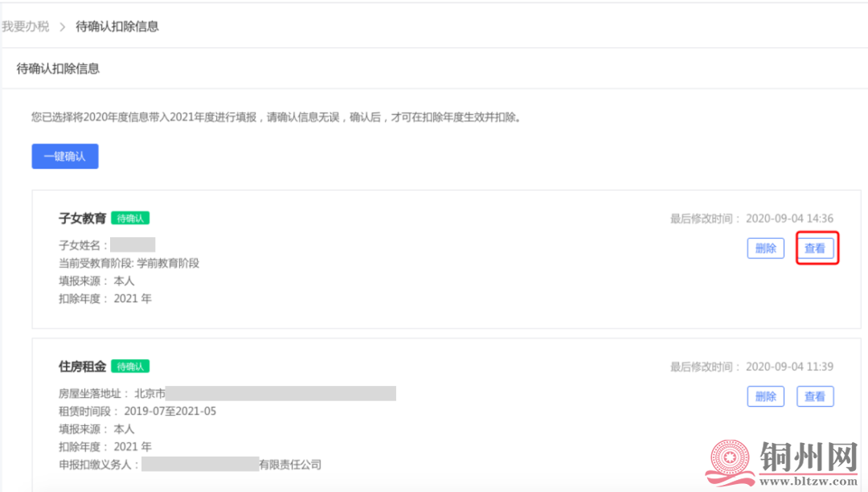Select the 住房租金 card title
The image size is (868, 492).
pos(83,367)
